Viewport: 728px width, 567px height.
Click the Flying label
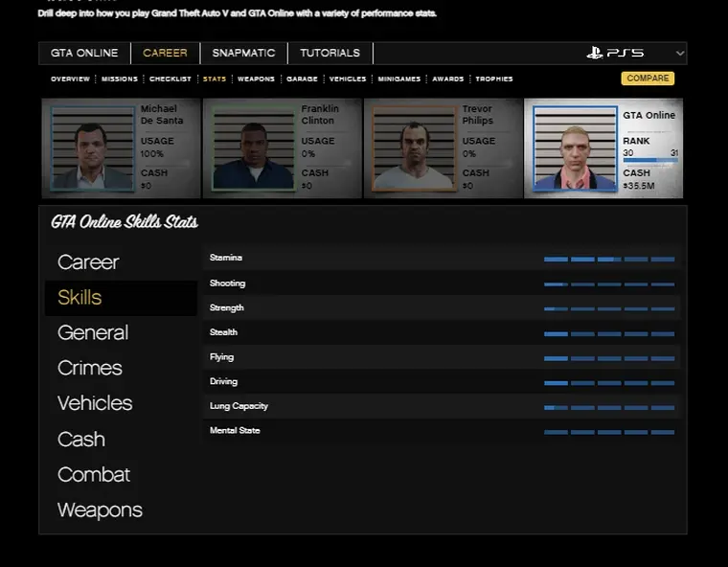tap(221, 357)
